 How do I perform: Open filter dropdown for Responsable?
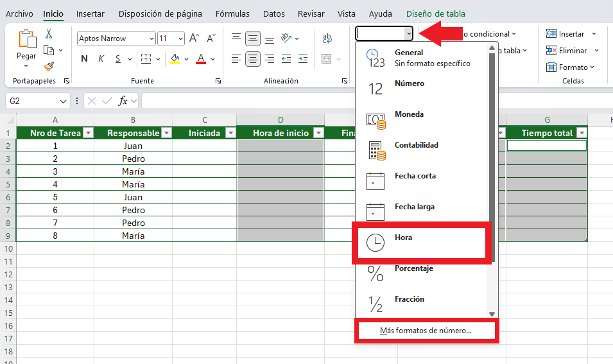coord(166,134)
